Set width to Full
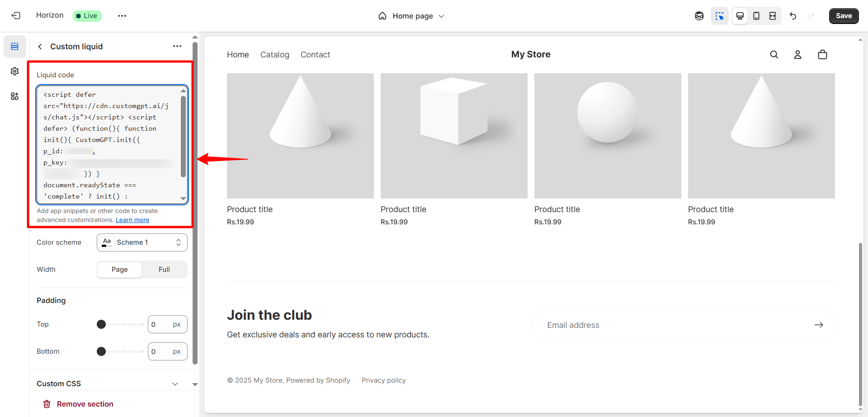This screenshot has width=868, height=417. tap(164, 270)
